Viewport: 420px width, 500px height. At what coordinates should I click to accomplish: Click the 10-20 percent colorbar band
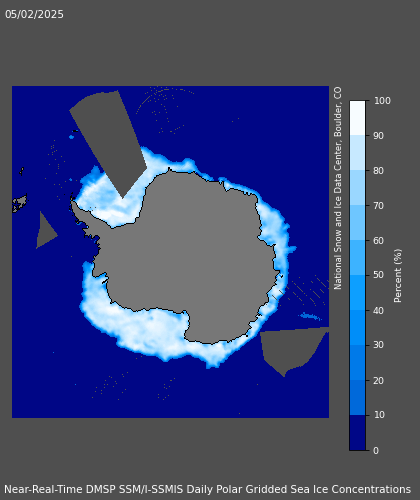coord(357,398)
